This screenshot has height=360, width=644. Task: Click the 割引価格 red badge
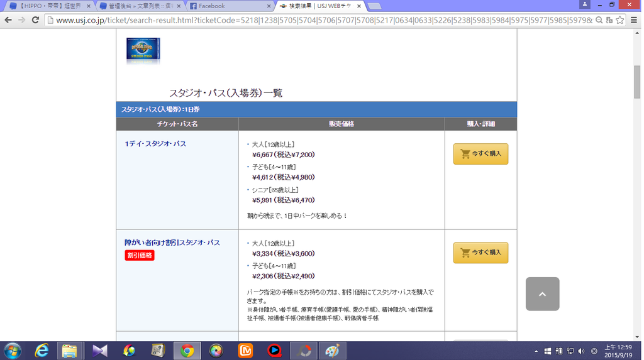click(x=140, y=255)
